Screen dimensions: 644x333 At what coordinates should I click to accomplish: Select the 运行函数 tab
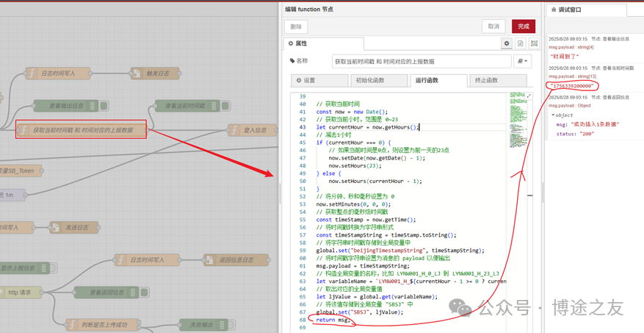[x=438, y=81]
